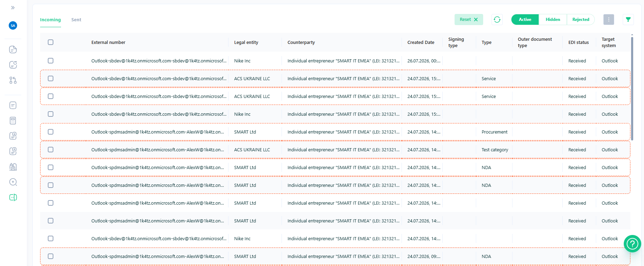Switch to the Sent tab
Viewport: 644px width, 266px height.
[76, 20]
